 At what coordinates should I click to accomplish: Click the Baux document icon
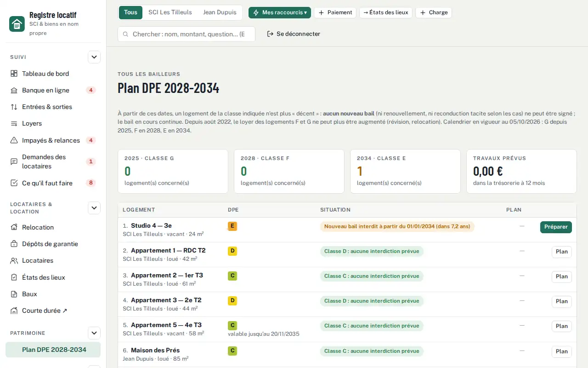pos(14,294)
